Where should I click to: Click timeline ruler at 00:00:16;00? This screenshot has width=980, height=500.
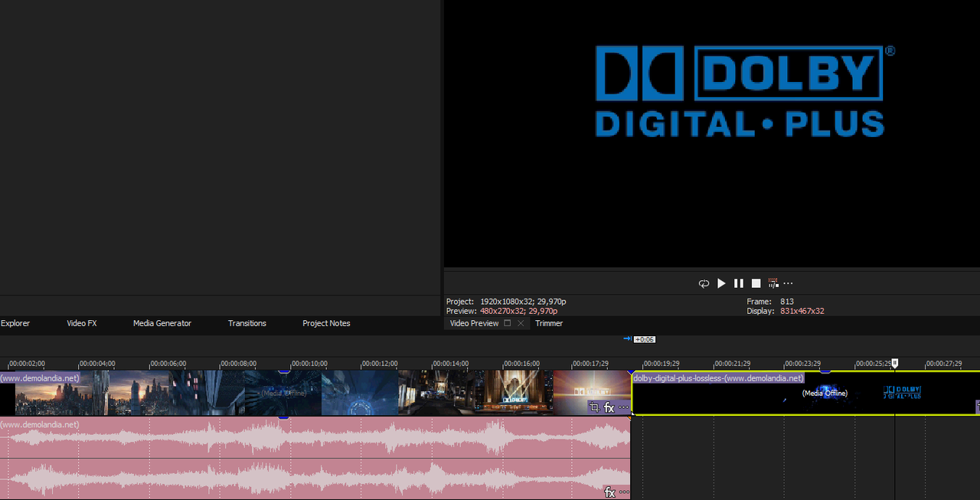click(521, 364)
